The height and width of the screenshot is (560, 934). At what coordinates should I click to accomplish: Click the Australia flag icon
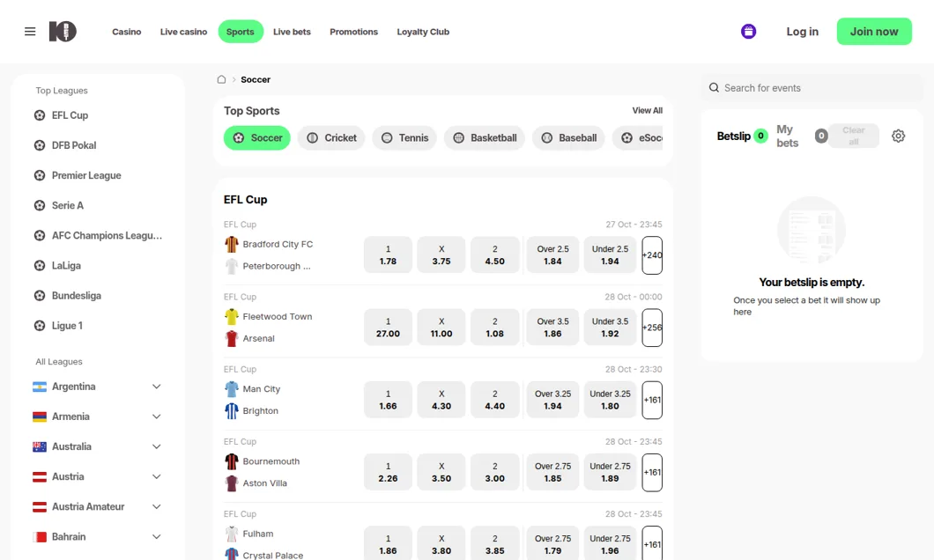pos(40,447)
